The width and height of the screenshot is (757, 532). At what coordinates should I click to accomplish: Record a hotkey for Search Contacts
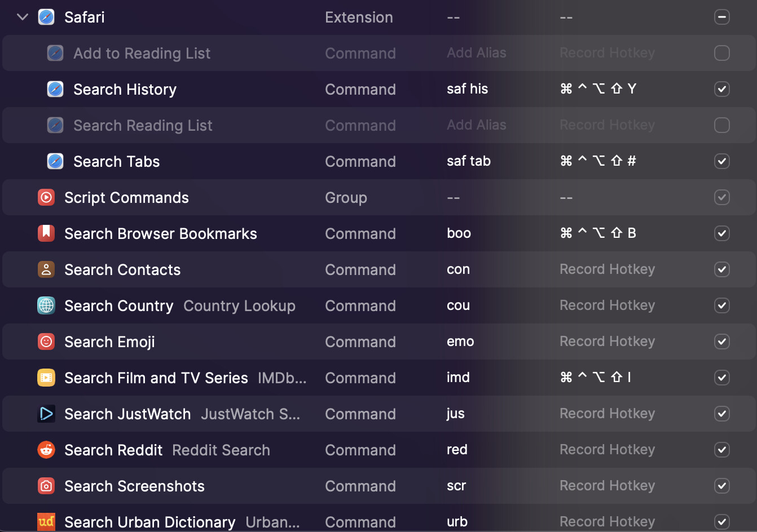[607, 269]
